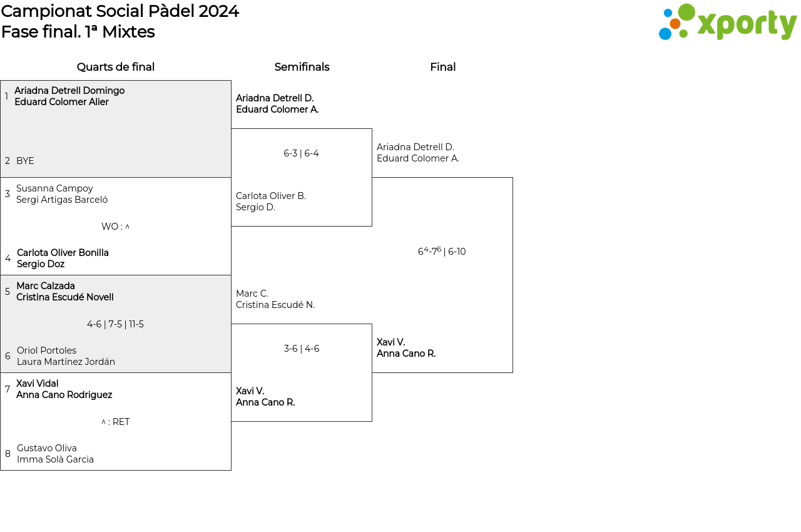Click the BYE entry at seed 2
Screen dimensions: 801x532
[25, 161]
